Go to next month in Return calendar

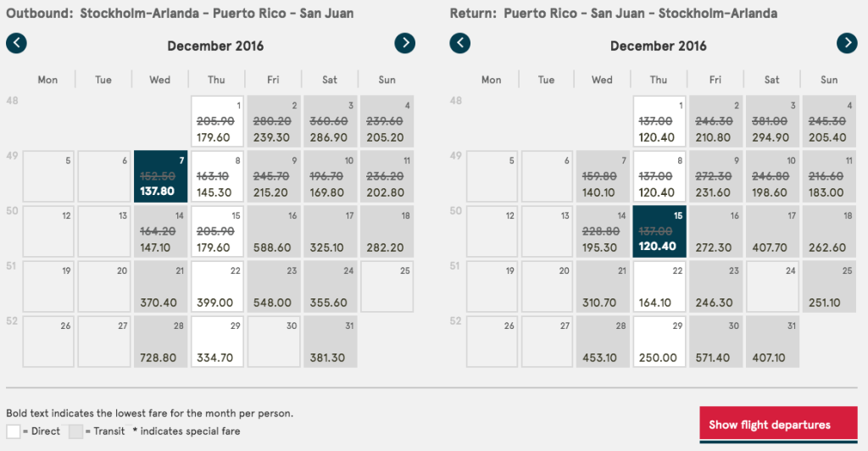(847, 43)
